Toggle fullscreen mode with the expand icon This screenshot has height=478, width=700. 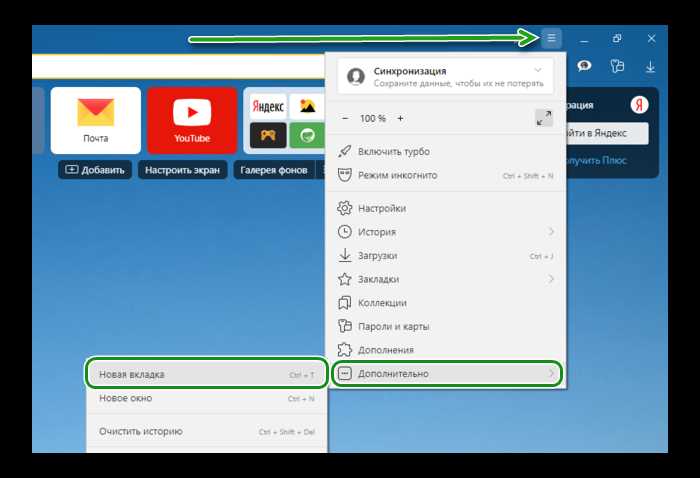543,118
